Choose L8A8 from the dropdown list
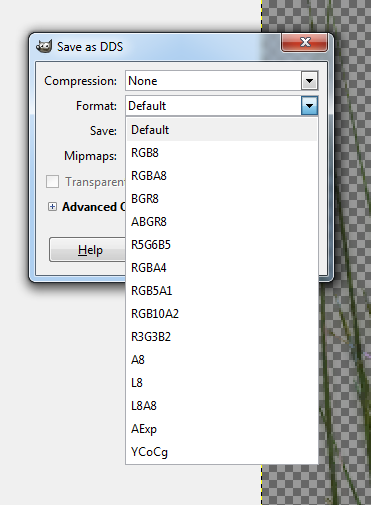This screenshot has width=371, height=505. [x=222, y=406]
